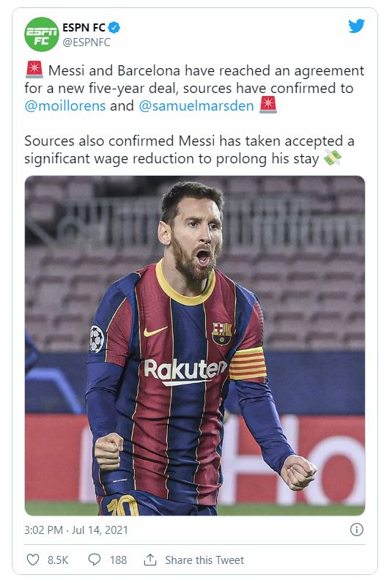Click the 188 replies count
The image size is (392, 583).
click(118, 560)
